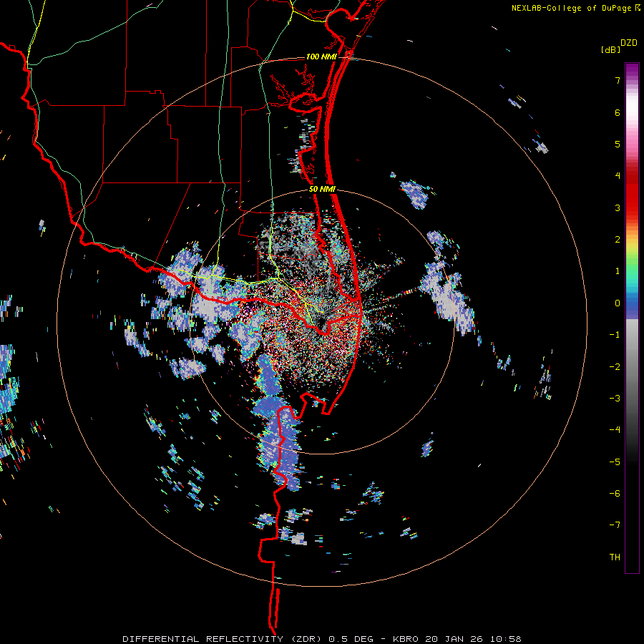Click the KBRO station identifier in the caption

(x=406, y=639)
